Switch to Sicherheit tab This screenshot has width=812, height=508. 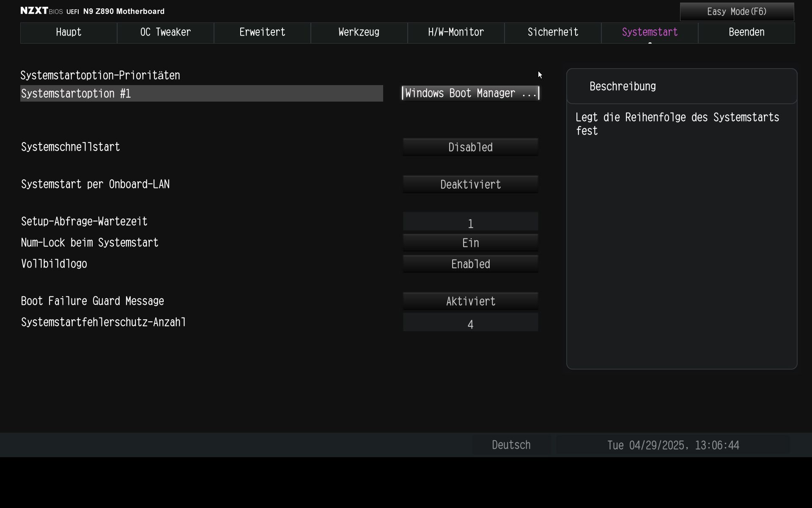point(553,33)
